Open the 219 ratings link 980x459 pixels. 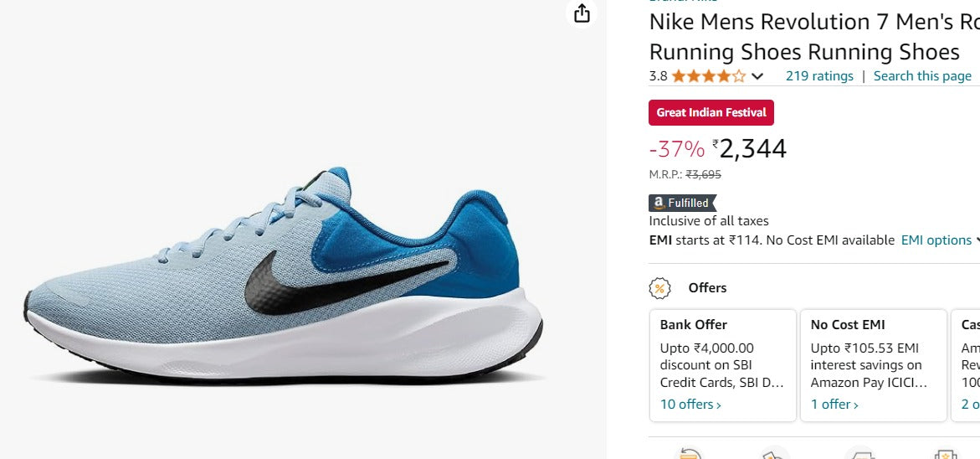[819, 76]
